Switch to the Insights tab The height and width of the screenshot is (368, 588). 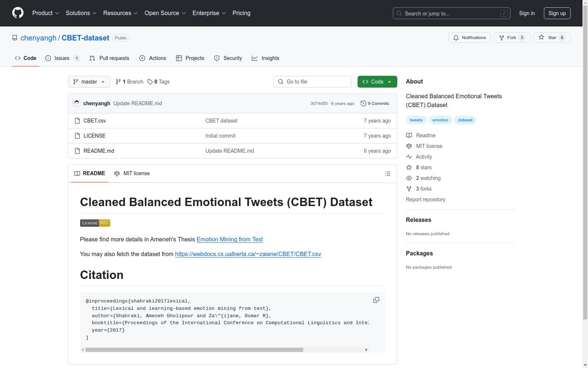coord(265,58)
